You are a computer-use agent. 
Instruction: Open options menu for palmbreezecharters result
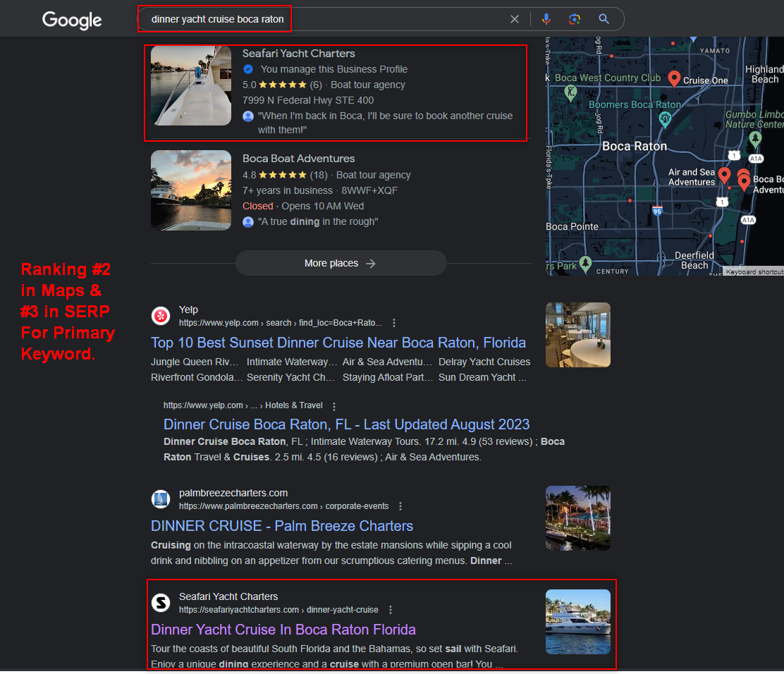pos(400,506)
